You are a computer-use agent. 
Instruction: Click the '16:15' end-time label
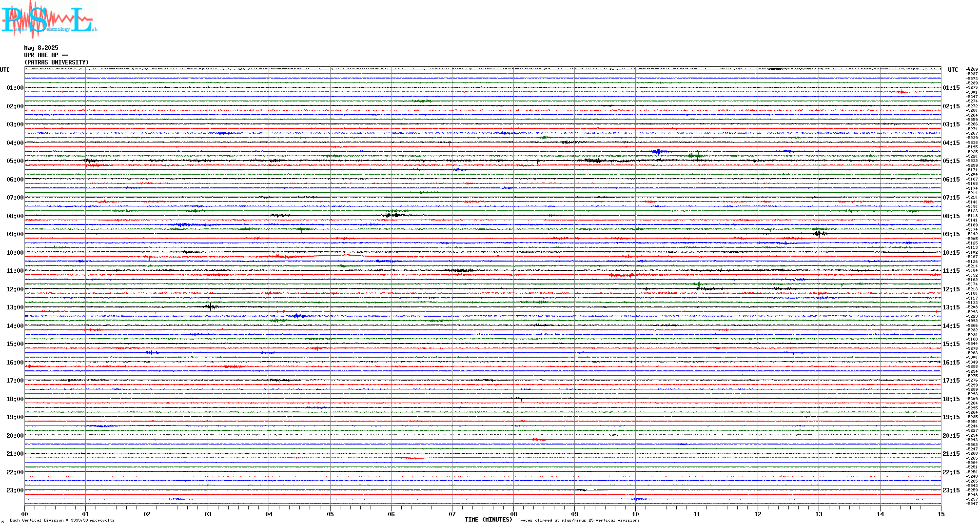point(951,363)
